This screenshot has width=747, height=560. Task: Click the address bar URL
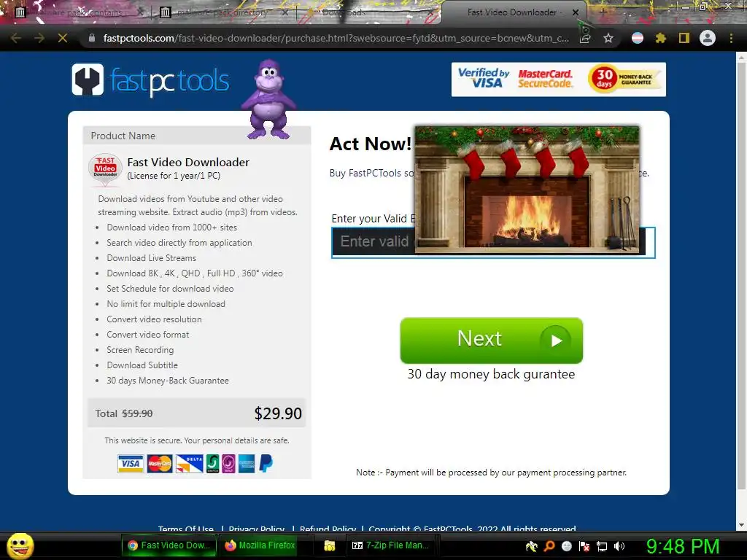(336, 38)
